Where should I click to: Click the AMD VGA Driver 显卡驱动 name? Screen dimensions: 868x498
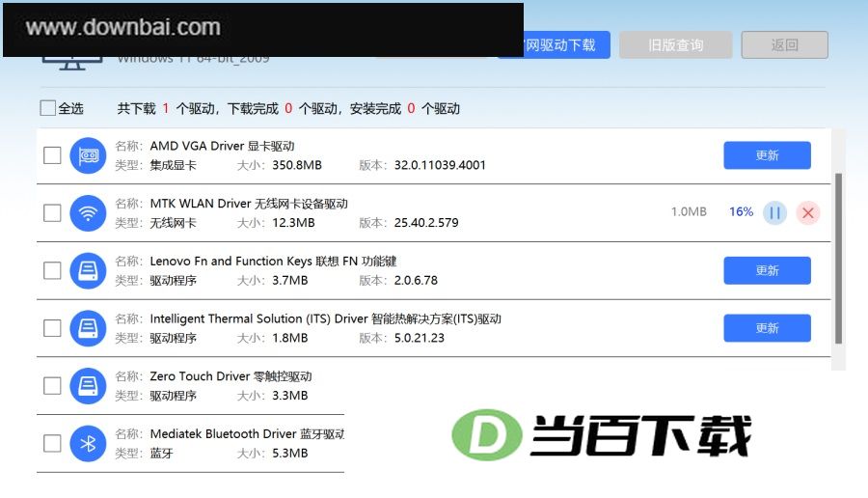click(x=222, y=147)
